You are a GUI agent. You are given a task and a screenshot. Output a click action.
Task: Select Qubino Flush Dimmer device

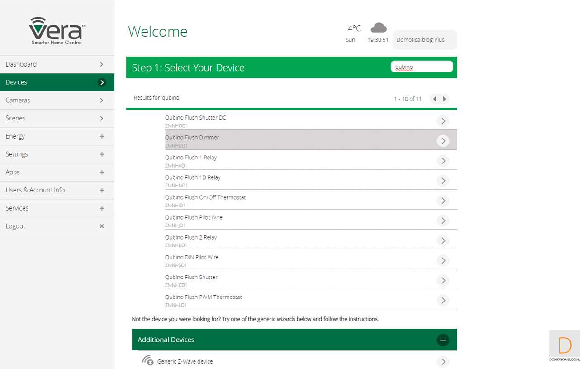click(311, 140)
